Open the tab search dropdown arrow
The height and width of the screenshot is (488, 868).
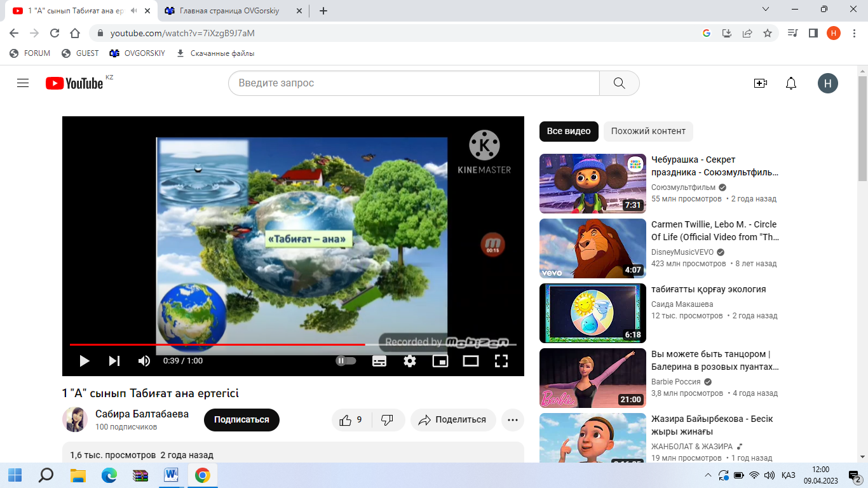click(x=766, y=10)
